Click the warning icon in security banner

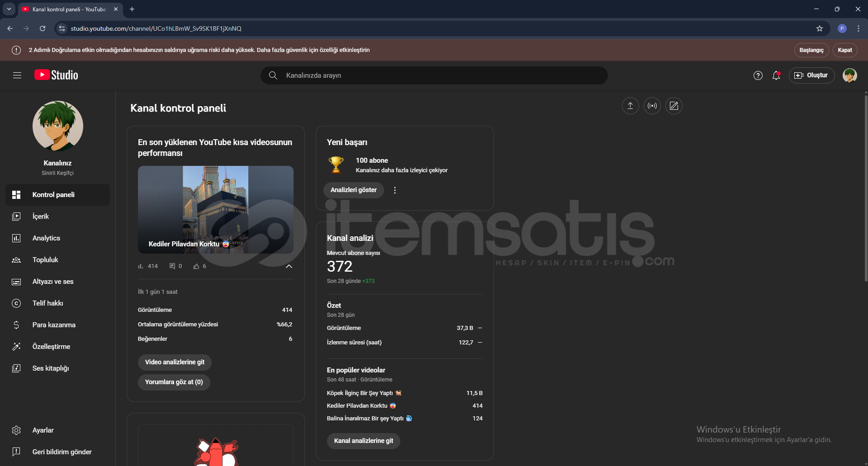[16, 50]
